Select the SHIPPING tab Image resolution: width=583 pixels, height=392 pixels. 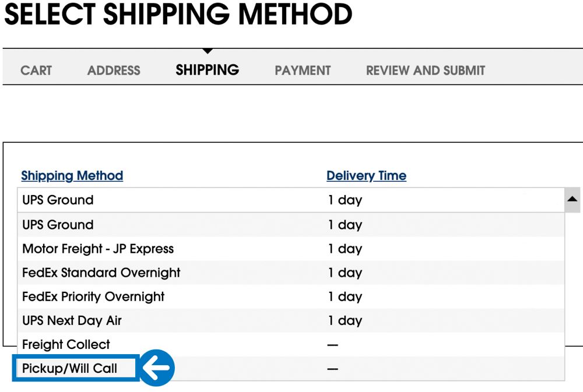click(208, 70)
